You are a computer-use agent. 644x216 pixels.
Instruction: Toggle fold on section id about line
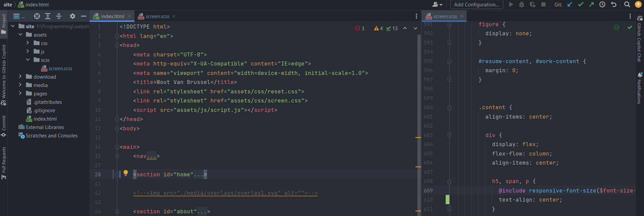coord(117,212)
